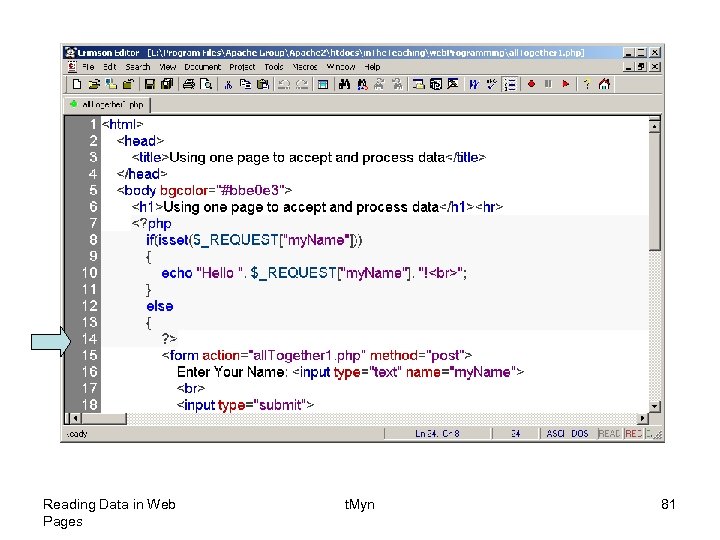Click the vertical scrollbar thumb
Screen dimensions: 720x540
point(654,191)
